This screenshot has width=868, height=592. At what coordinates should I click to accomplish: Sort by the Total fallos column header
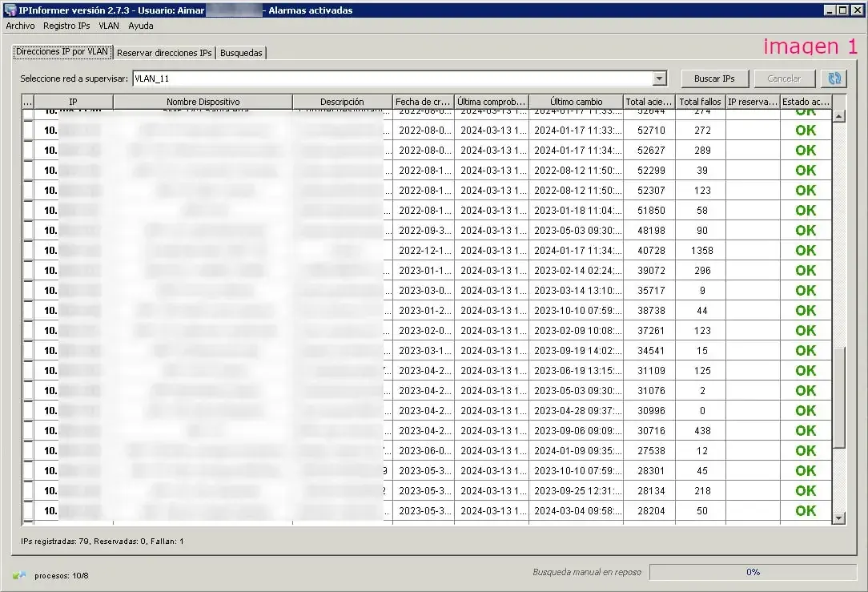(701, 102)
